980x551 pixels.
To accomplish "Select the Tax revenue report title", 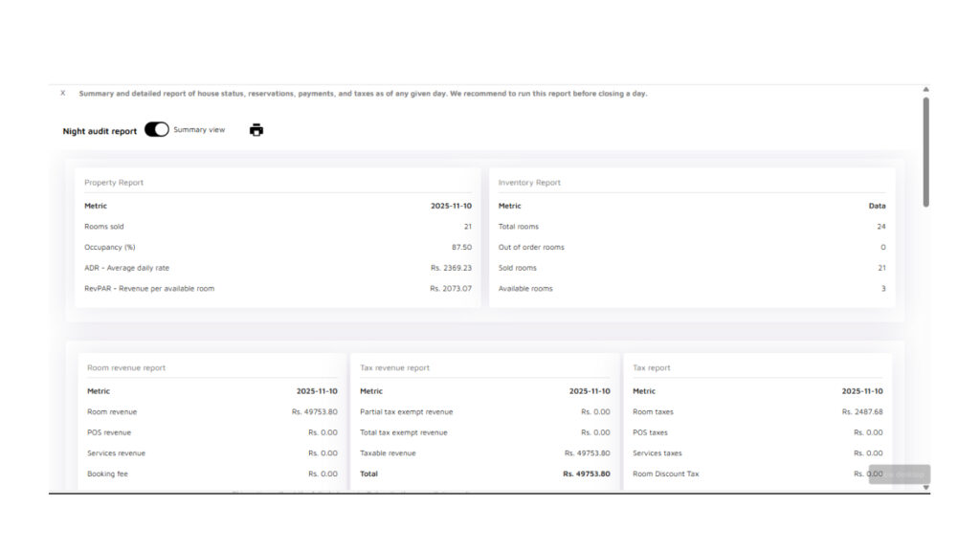I will [x=394, y=368].
